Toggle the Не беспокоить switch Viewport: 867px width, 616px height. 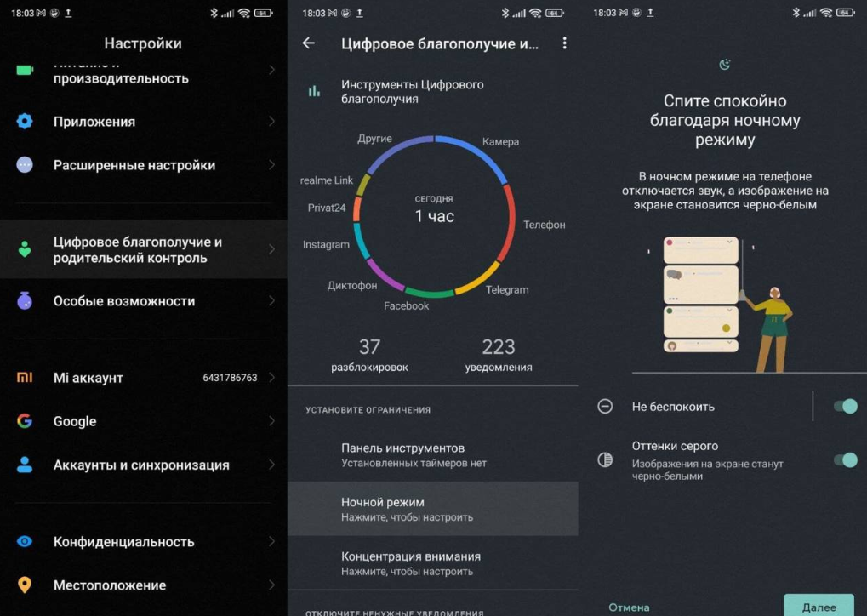tap(844, 406)
